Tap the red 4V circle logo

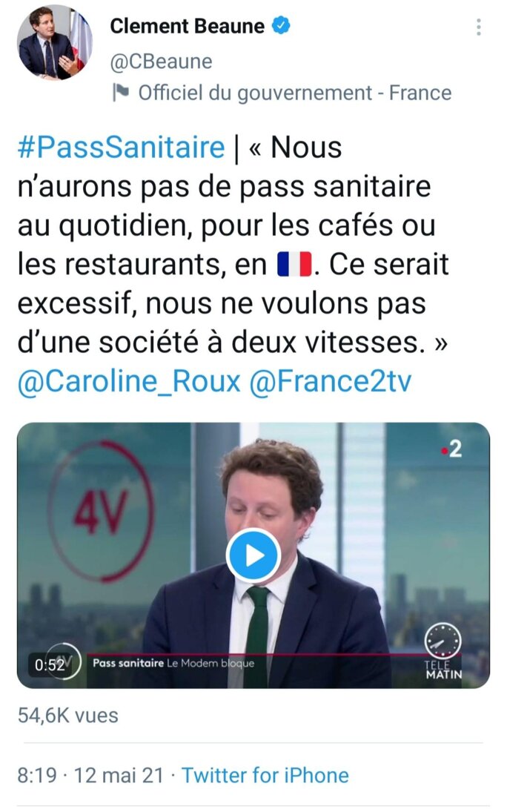(102, 511)
